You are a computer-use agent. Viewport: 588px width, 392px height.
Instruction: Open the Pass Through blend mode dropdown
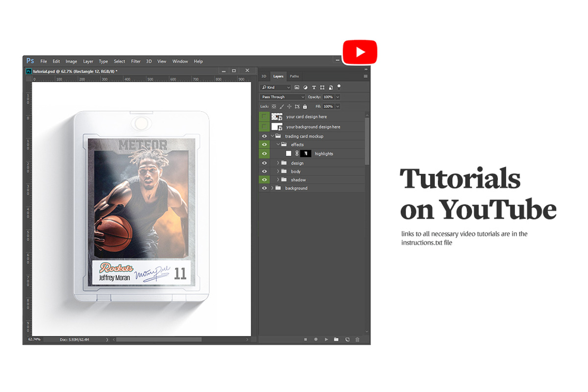click(x=283, y=97)
